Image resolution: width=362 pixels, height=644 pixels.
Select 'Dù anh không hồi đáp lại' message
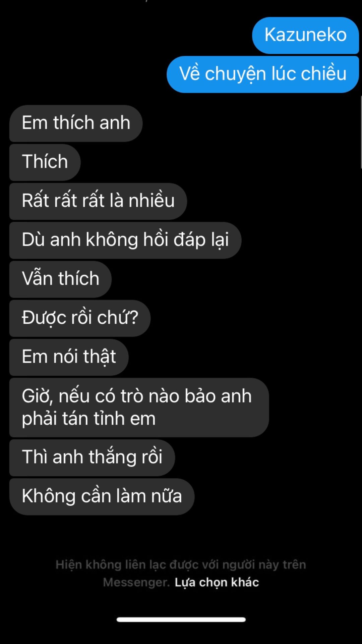tap(125, 240)
